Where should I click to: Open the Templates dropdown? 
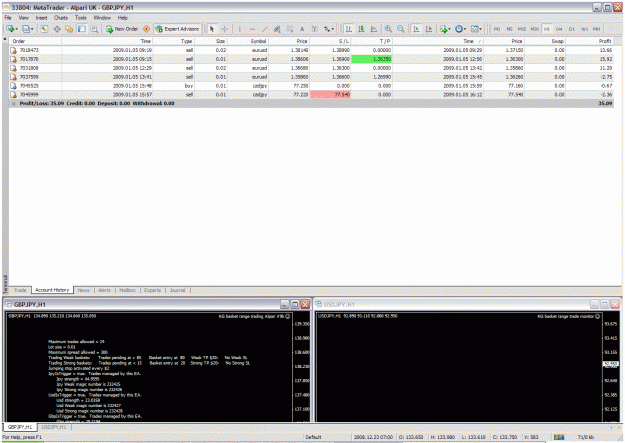click(x=476, y=29)
